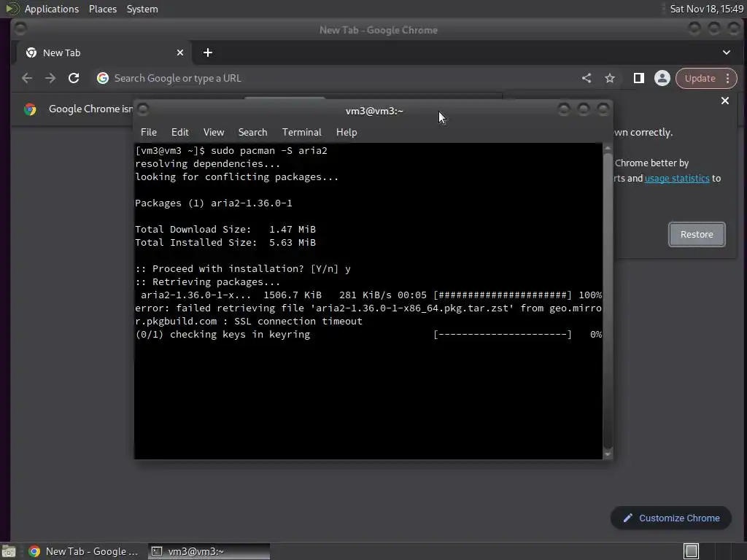The image size is (747, 560).
Task: Click the Chrome logo in infobar
Action: click(30, 109)
